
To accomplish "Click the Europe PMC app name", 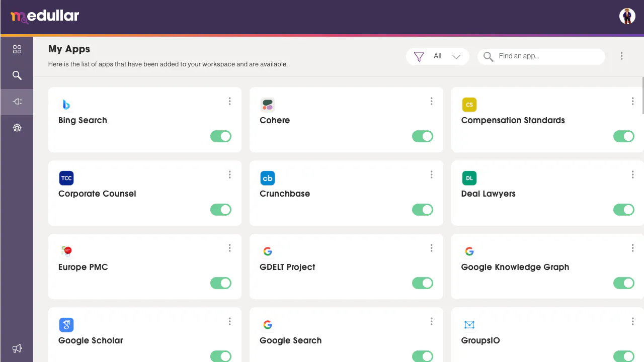I will (x=83, y=267).
